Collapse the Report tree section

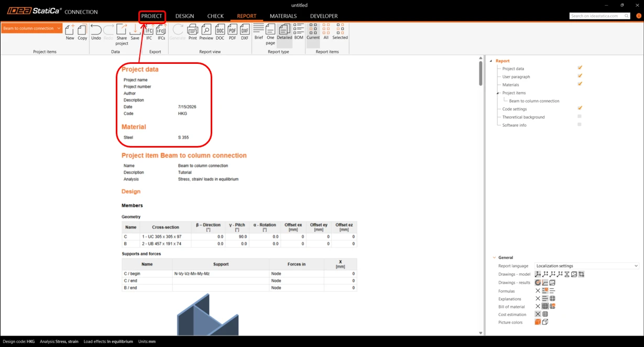[492, 61]
